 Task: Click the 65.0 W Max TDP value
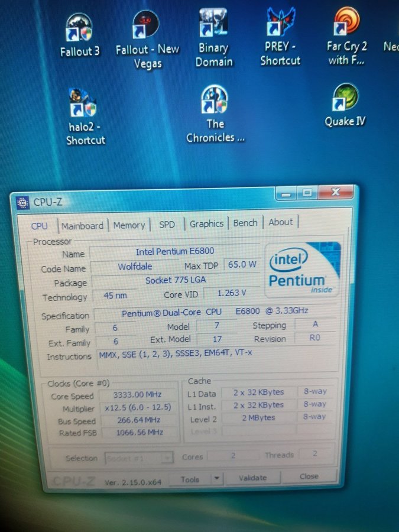point(242,265)
